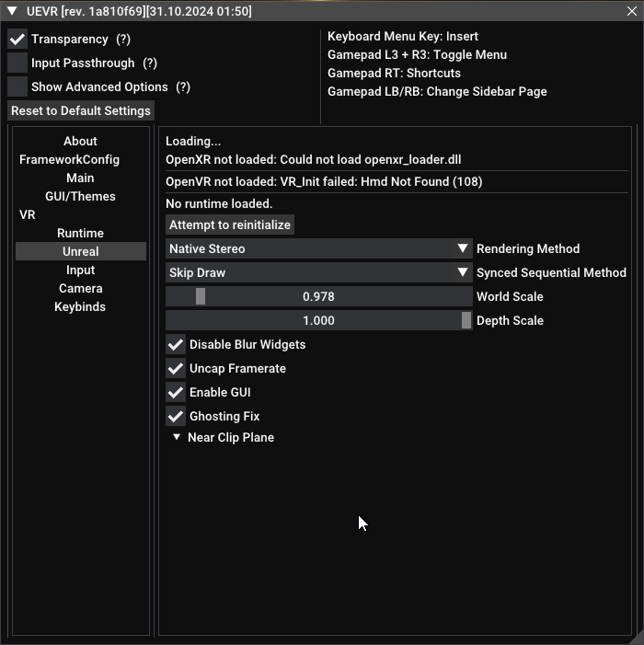The width and height of the screenshot is (644, 645).
Task: Click 'Gamepad L3 + R3: Toggle Menu' text
Action: [417, 54]
